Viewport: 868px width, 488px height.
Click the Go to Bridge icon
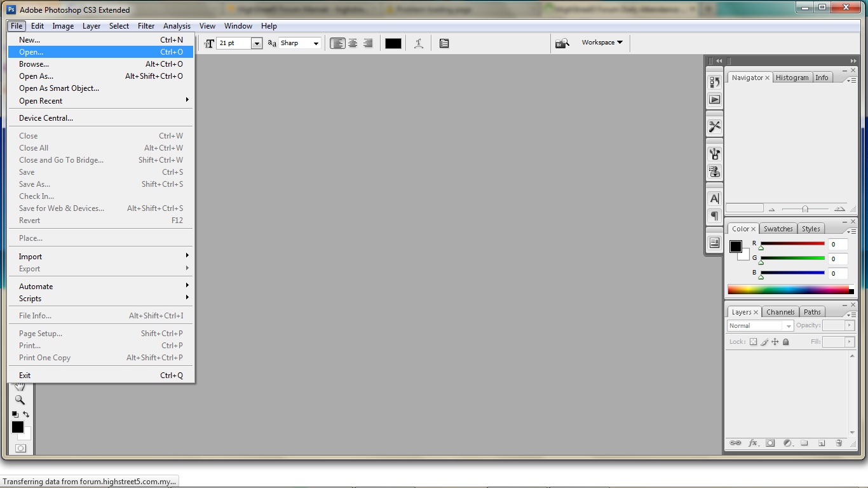(x=562, y=43)
